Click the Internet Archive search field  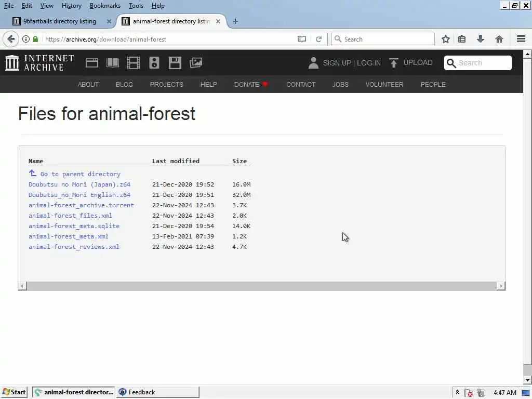coord(478,63)
